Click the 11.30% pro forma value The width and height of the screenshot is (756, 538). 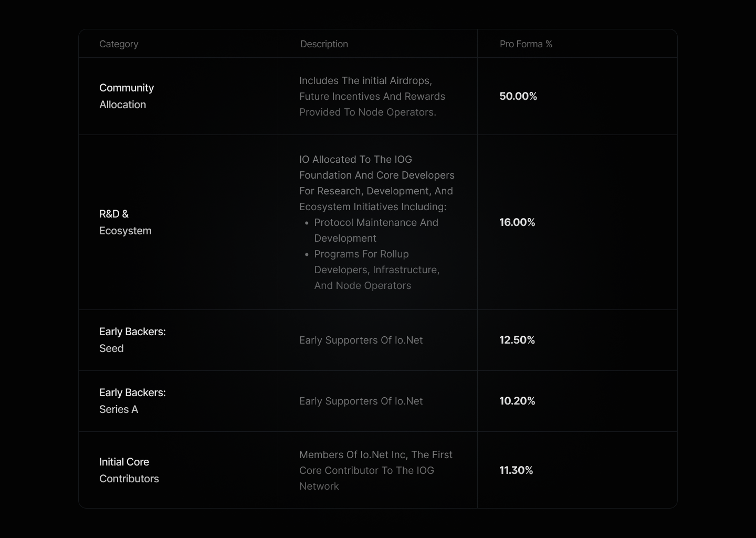pos(516,470)
